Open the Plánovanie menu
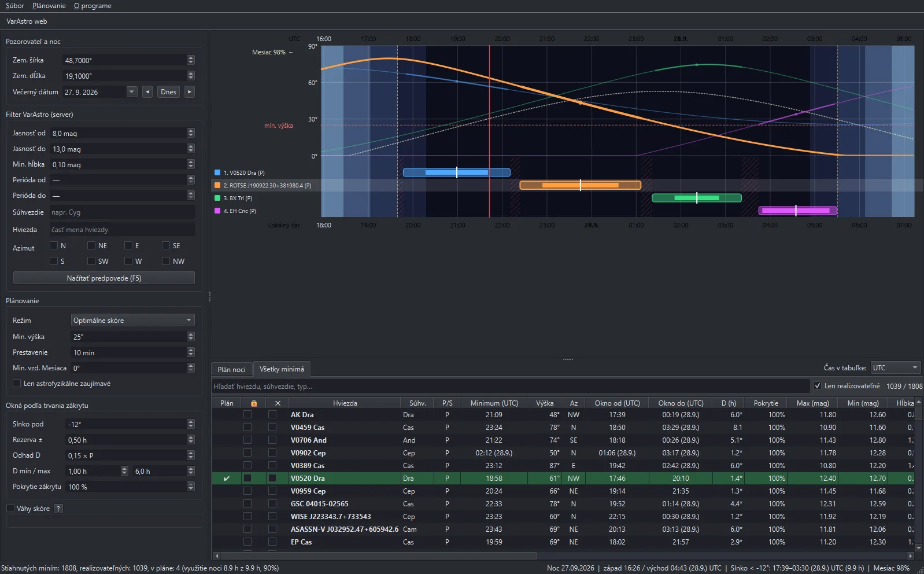The width and height of the screenshot is (924, 574). 49,6
